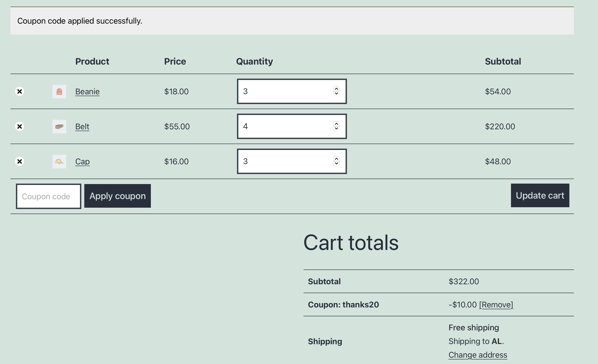The width and height of the screenshot is (598, 364).
Task: Select the Belt quantity field
Action: tap(279, 126)
